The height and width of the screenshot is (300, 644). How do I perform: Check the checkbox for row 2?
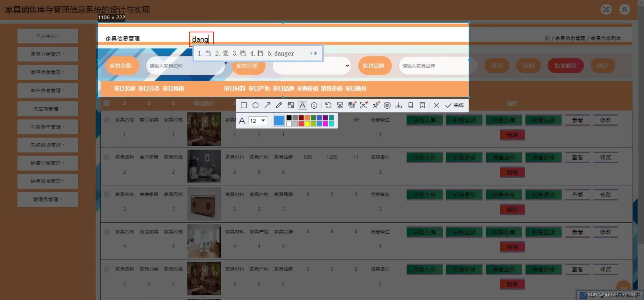click(x=107, y=157)
